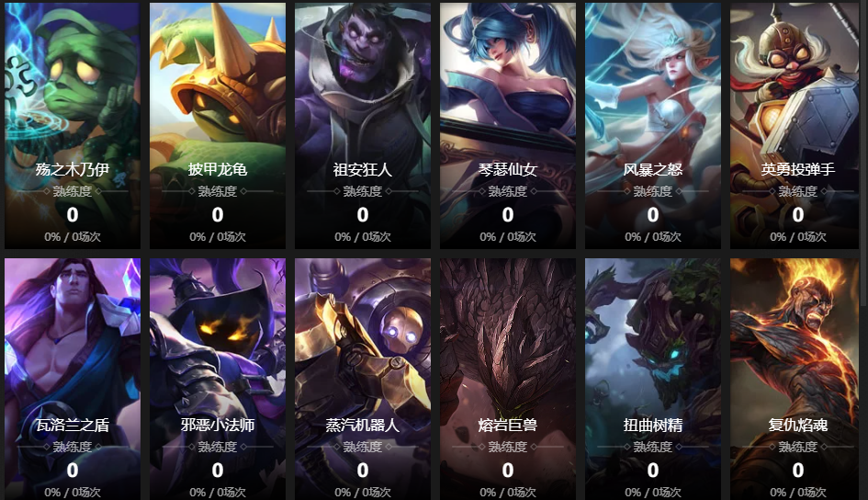The image size is (868, 500).
Task: Click the 熟练度 label under 披甲龙龟
Action: pyautogui.click(x=218, y=191)
